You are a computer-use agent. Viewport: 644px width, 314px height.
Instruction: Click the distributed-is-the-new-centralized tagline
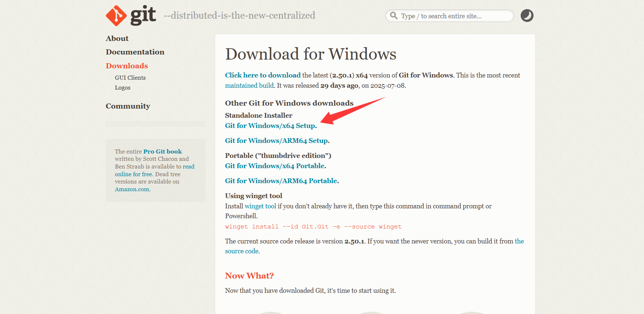(x=239, y=15)
